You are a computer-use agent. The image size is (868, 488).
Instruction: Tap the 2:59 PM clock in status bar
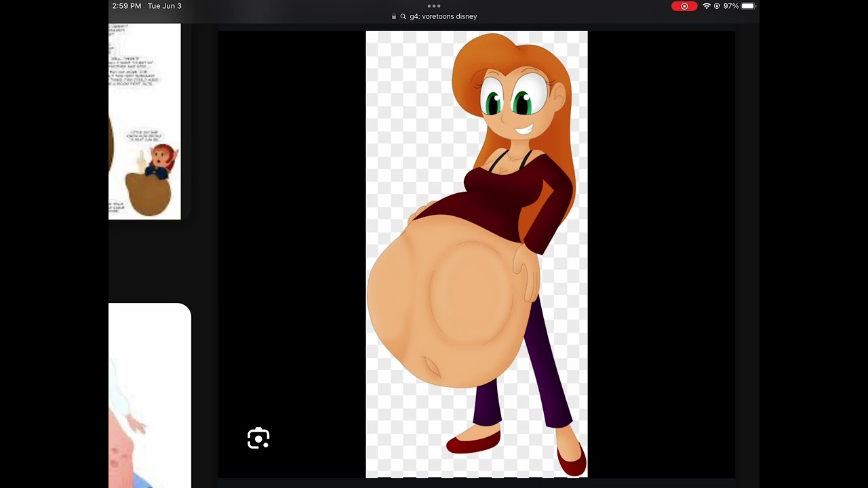click(127, 6)
